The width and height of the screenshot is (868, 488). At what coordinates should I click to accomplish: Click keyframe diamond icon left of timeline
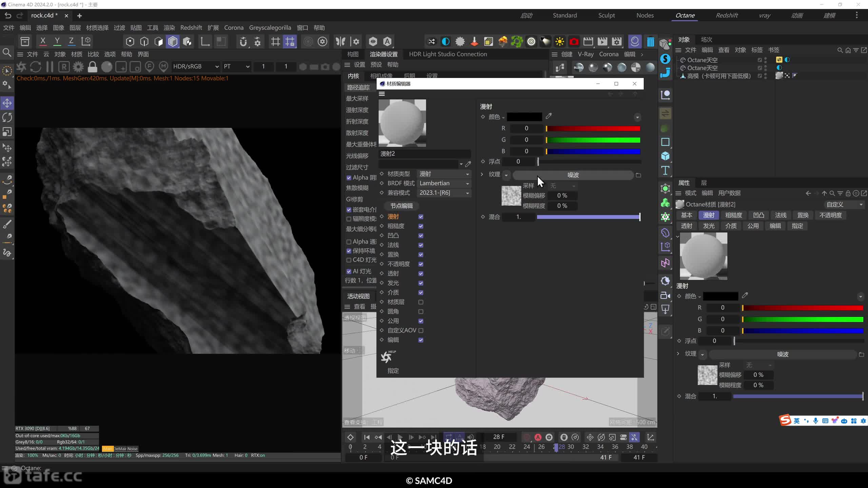click(x=350, y=437)
